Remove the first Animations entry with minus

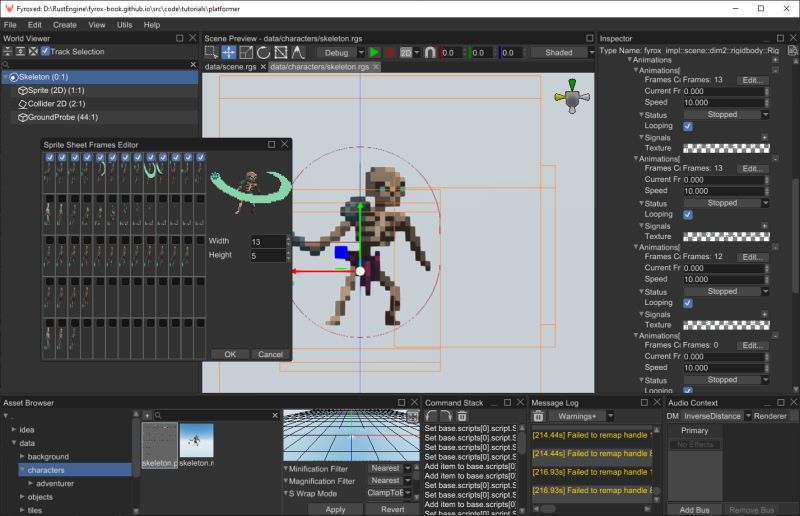pyautogui.click(x=775, y=70)
